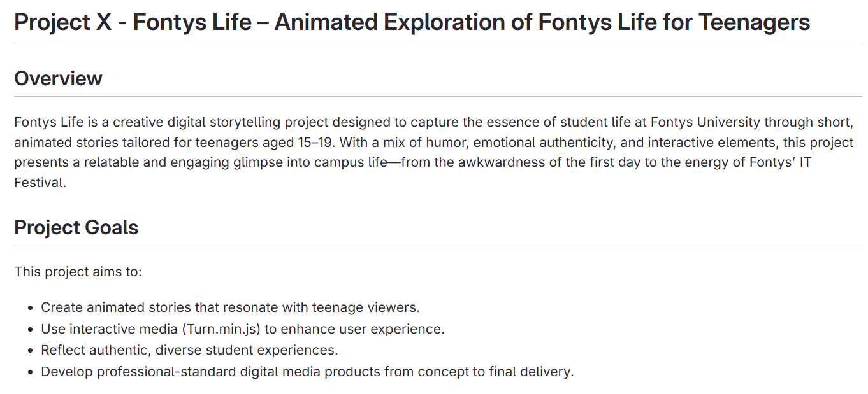Click the word "Festival." ending the overview
Viewport: 868px width, 394px height.
coord(40,183)
